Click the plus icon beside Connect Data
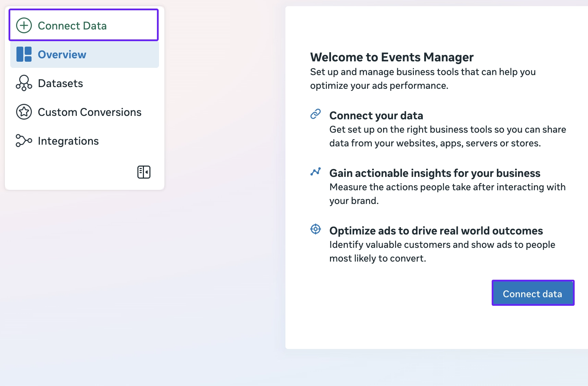This screenshot has width=588, height=386. [x=23, y=26]
